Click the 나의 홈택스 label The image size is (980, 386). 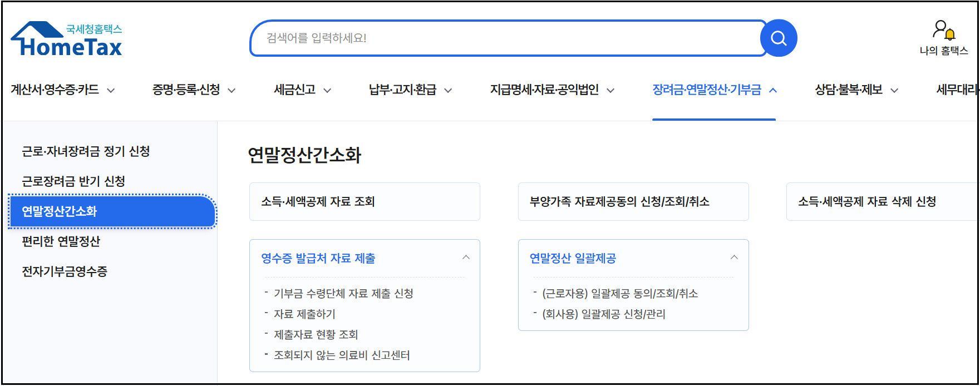coord(944,51)
